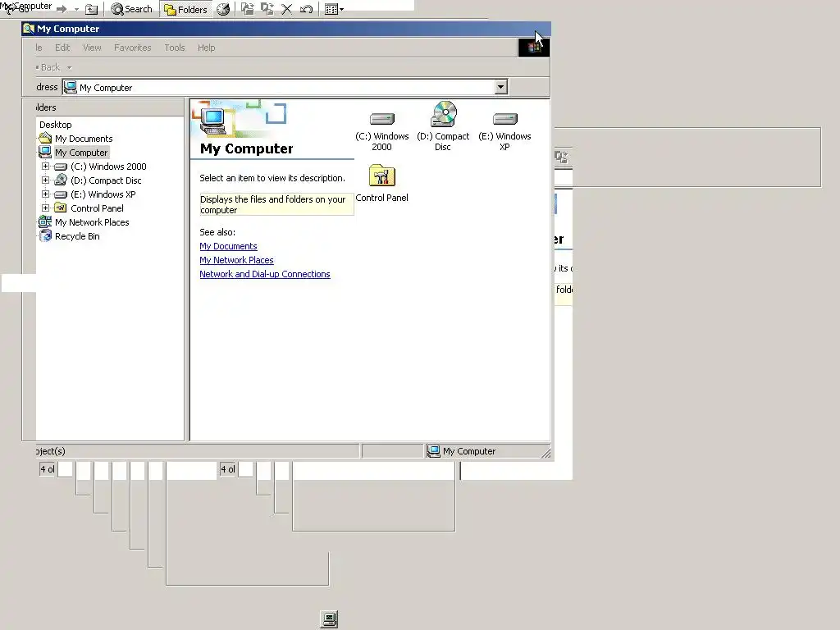Click the greyed Back button
This screenshot has height=630, width=840.
pyautogui.click(x=48, y=67)
